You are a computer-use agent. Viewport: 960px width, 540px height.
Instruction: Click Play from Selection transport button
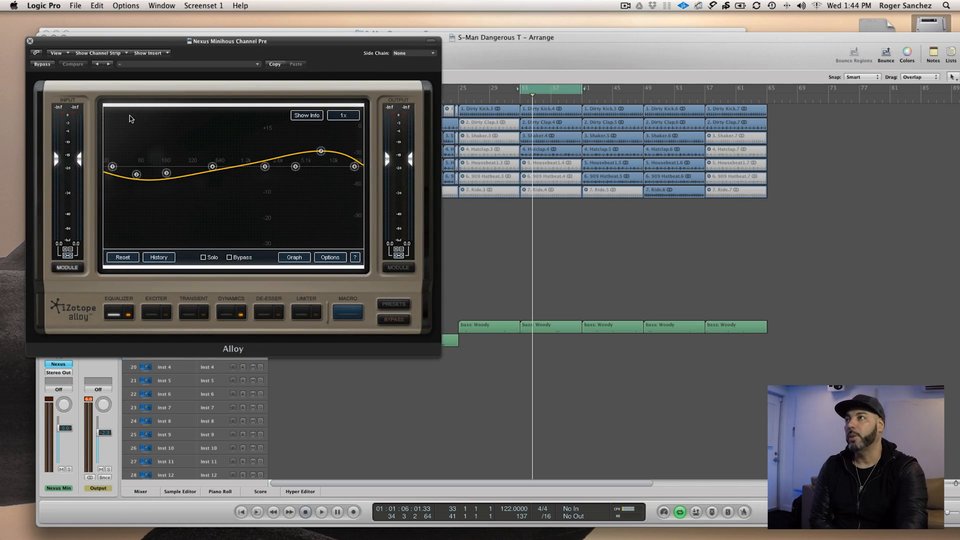257,512
